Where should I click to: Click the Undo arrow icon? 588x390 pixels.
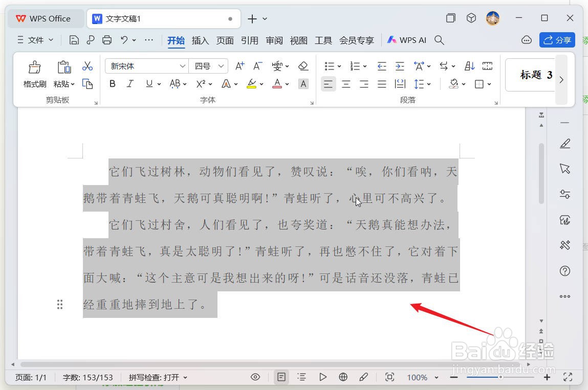click(x=124, y=40)
